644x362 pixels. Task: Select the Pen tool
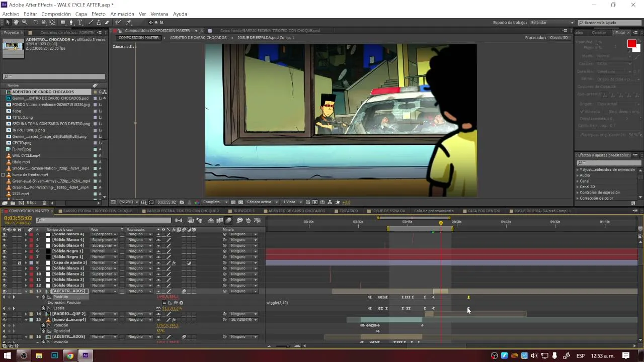tap(71, 22)
